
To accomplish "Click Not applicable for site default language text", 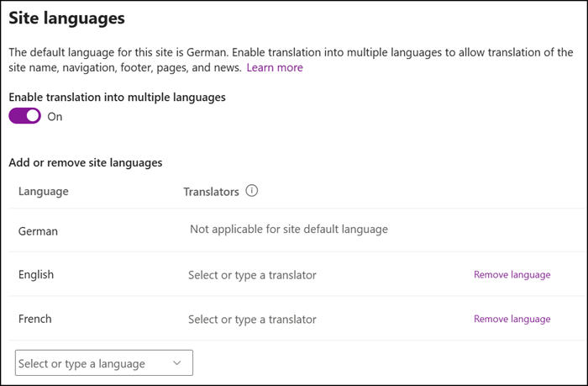I will tap(289, 230).
